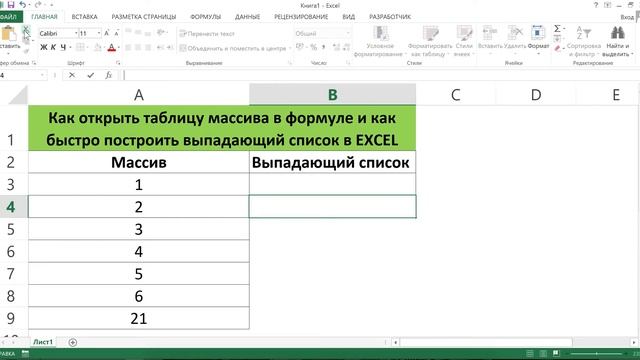Select the cell containing 21

tap(139, 318)
